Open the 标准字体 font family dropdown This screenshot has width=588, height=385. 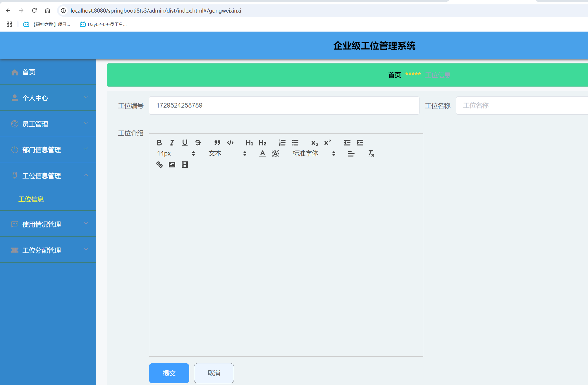[x=305, y=153]
